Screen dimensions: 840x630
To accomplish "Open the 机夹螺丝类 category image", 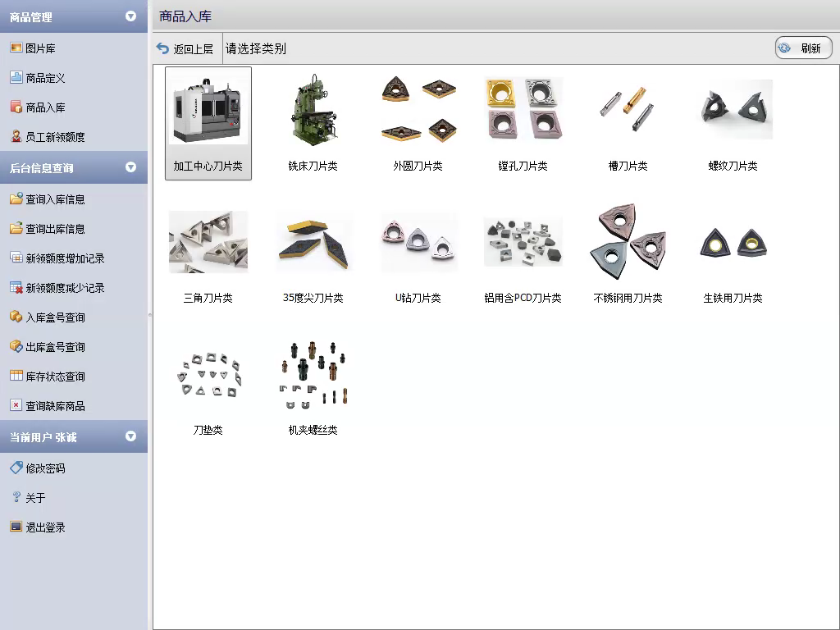I will coord(313,374).
